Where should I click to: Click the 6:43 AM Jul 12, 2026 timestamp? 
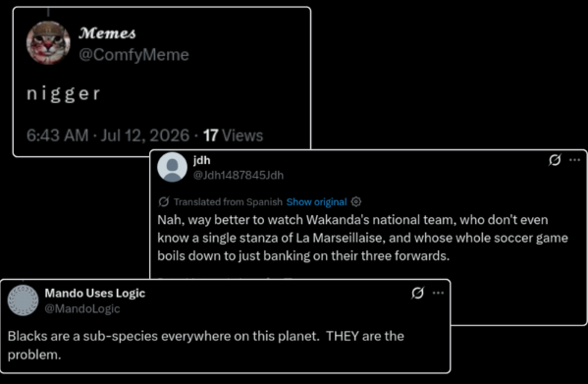tap(108, 136)
